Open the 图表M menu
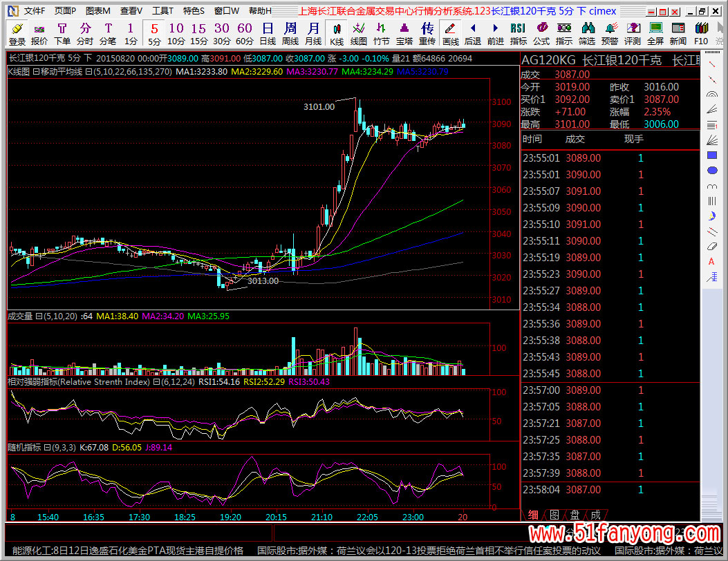Viewport: 728px width, 561px height. click(x=97, y=10)
